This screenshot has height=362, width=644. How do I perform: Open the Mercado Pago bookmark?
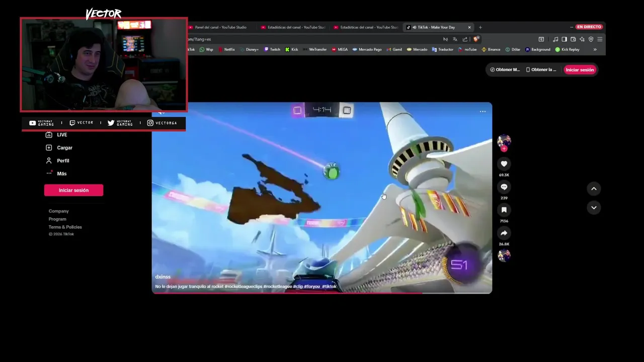[x=367, y=50]
